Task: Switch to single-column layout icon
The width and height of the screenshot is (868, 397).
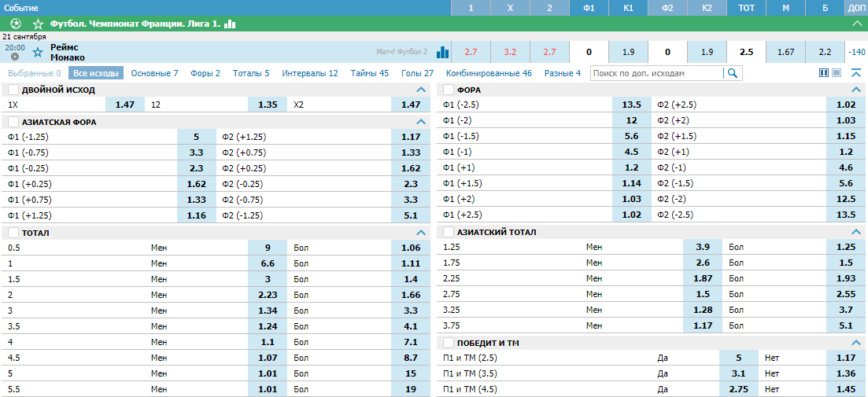Action: pyautogui.click(x=837, y=73)
